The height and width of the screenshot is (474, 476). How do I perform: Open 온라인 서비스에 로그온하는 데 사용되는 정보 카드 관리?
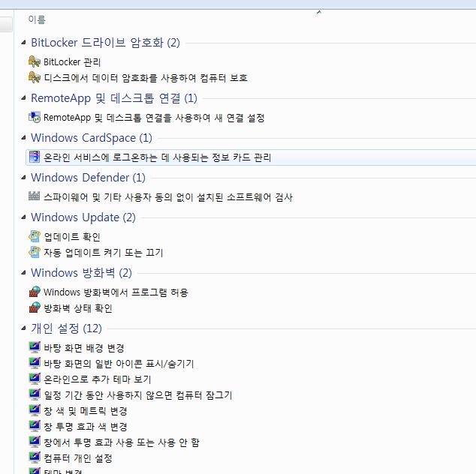point(157,157)
